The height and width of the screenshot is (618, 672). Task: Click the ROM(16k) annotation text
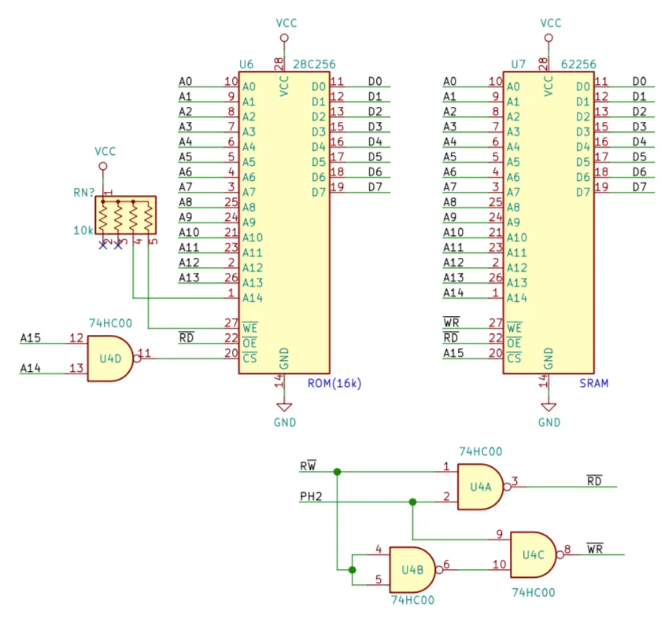pyautogui.click(x=334, y=383)
